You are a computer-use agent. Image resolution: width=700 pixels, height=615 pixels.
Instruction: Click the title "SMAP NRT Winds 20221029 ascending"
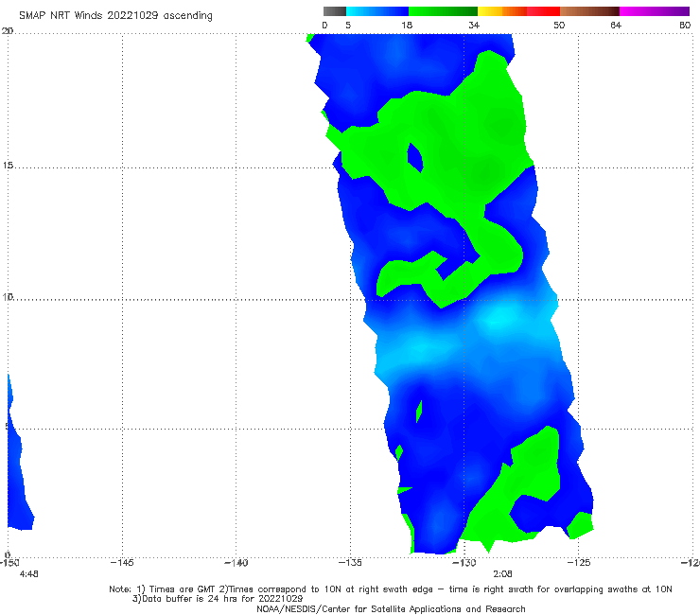pos(115,16)
